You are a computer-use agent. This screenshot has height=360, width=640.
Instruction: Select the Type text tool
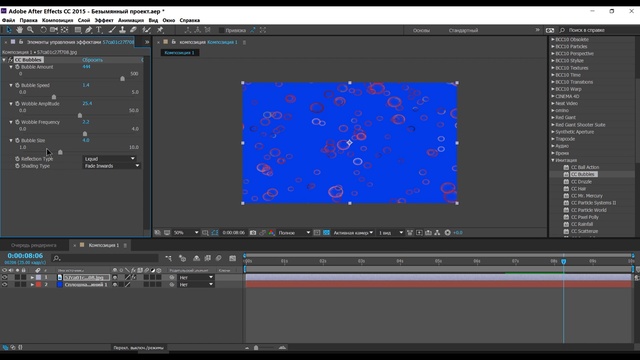[x=99, y=30]
